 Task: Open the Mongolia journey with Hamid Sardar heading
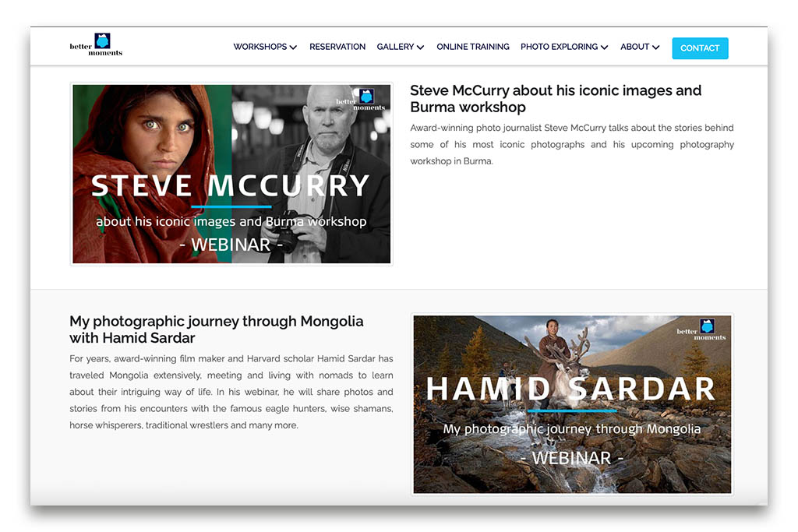217,329
